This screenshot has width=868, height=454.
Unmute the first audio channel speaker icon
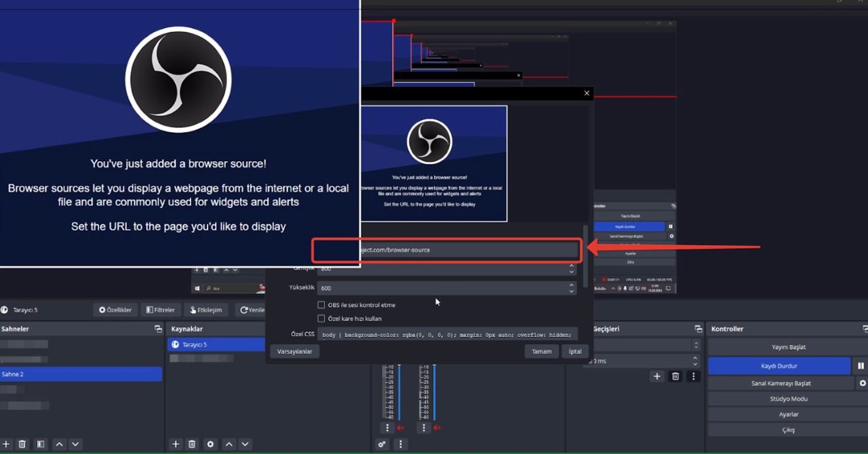[x=400, y=428]
